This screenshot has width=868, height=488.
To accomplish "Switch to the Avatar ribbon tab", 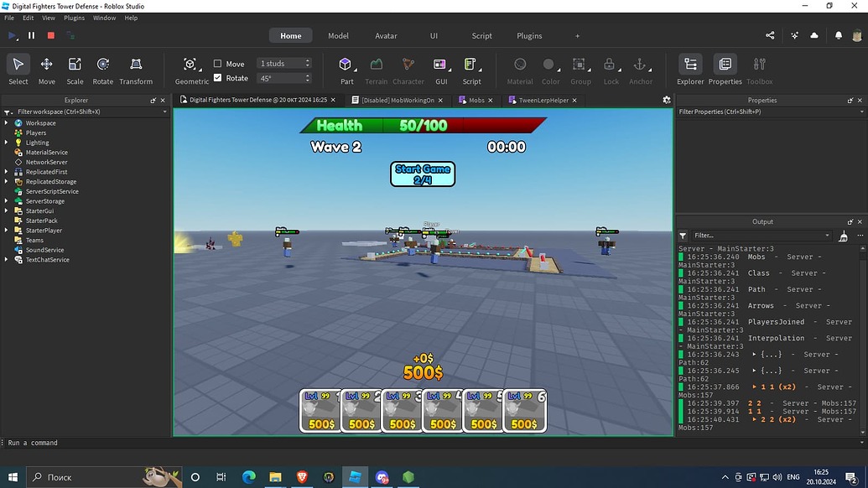I will point(386,35).
